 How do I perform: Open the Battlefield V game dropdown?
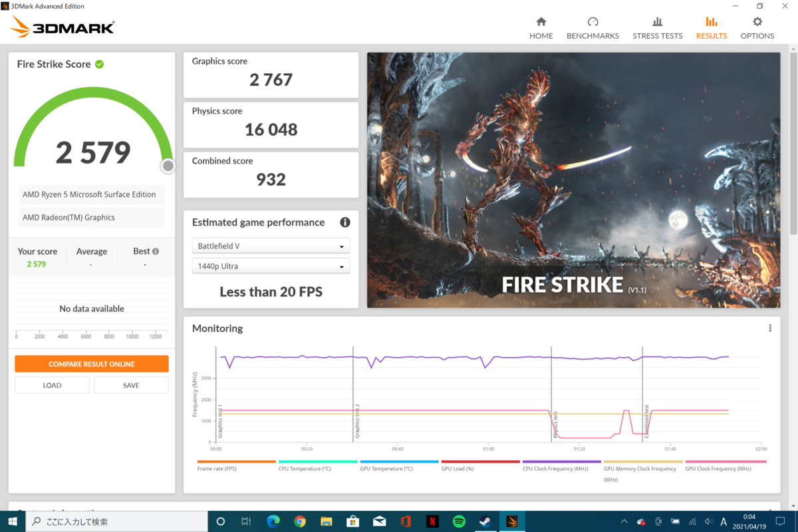tap(271, 246)
